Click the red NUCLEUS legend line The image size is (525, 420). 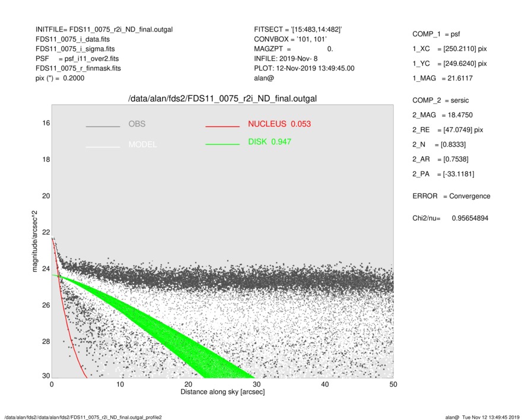[222, 126]
